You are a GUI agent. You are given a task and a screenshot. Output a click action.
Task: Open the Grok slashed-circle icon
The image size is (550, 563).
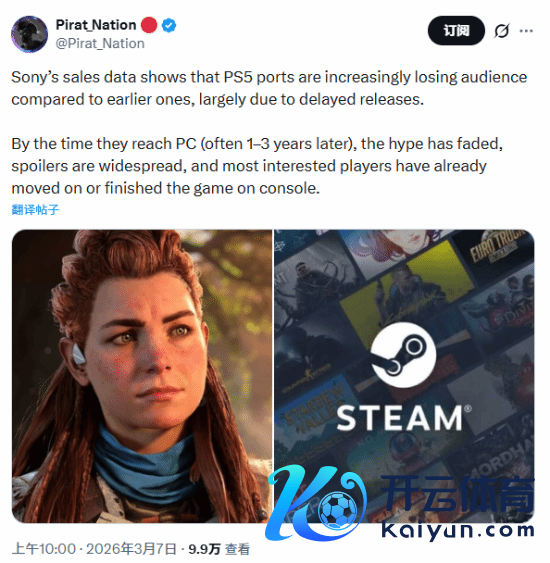(502, 31)
